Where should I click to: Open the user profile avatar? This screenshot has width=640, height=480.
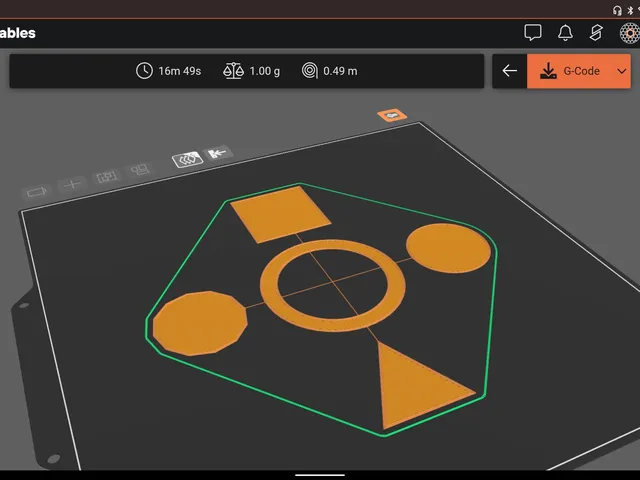click(629, 33)
